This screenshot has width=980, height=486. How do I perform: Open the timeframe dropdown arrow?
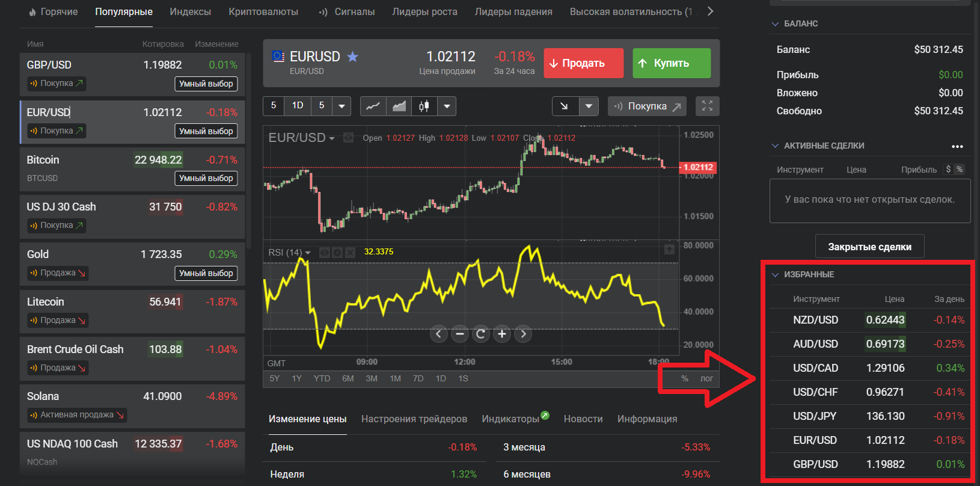tap(341, 106)
